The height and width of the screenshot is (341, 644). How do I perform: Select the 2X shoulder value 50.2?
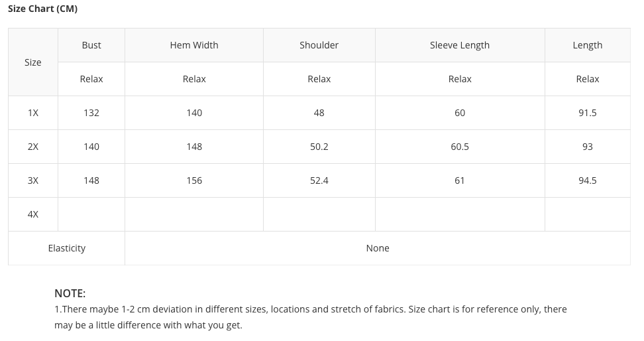[x=319, y=147]
